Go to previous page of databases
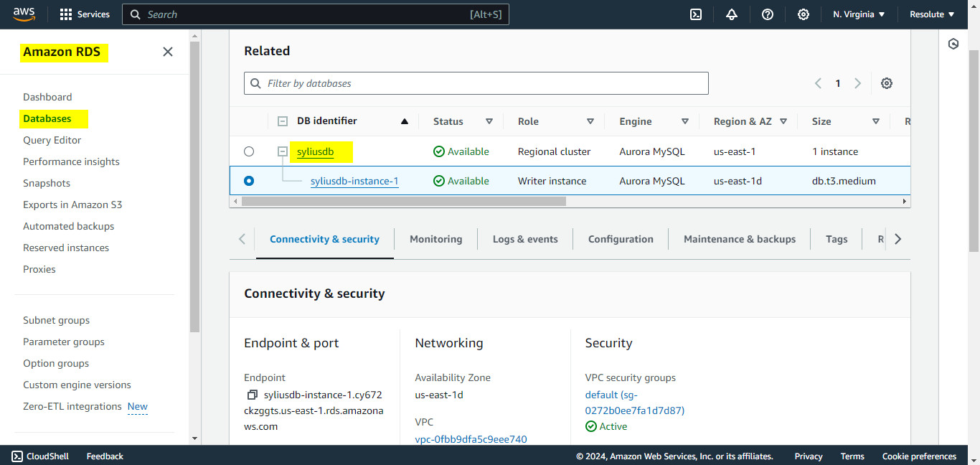 pyautogui.click(x=818, y=83)
